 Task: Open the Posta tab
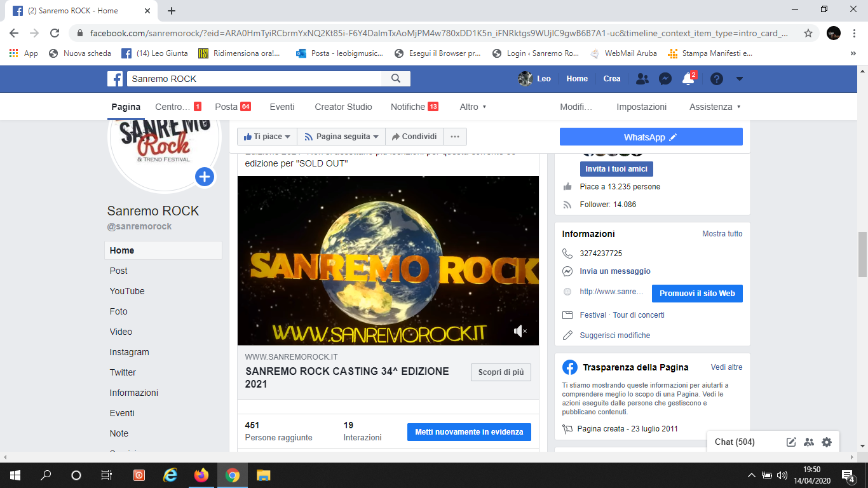[233, 107]
